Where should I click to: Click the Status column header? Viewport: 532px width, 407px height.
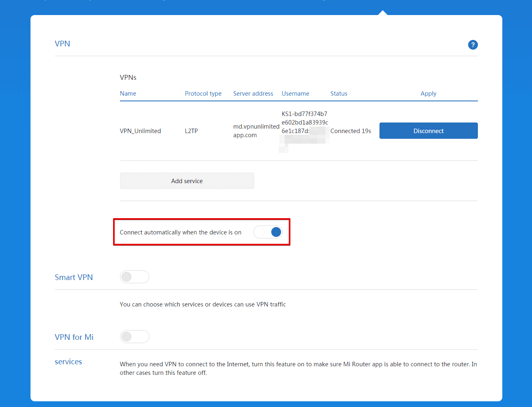(339, 93)
